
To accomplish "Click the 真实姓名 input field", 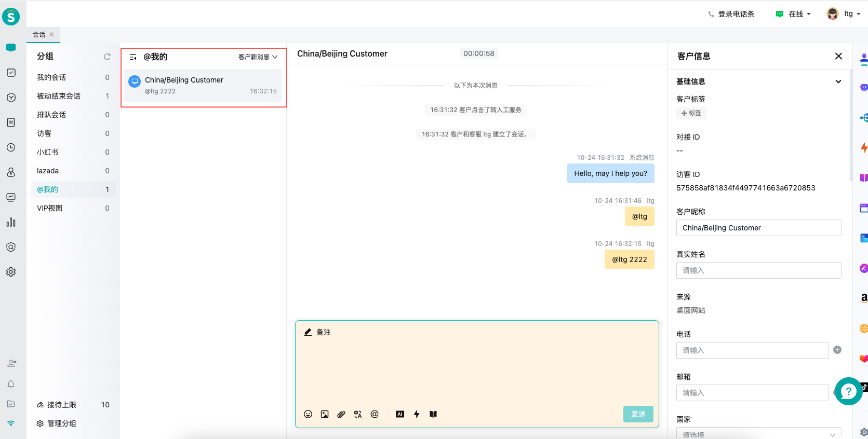I will tap(758, 270).
